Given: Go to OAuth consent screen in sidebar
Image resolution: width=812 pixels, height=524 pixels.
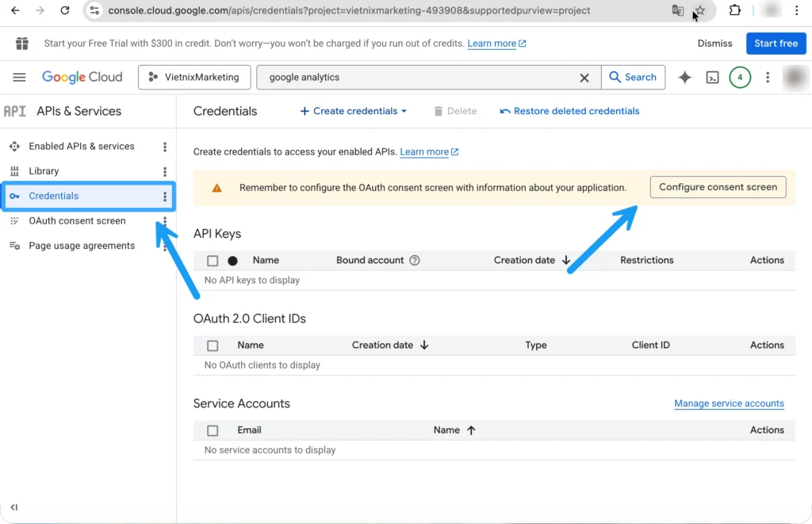Looking at the screenshot, I should coord(77,221).
